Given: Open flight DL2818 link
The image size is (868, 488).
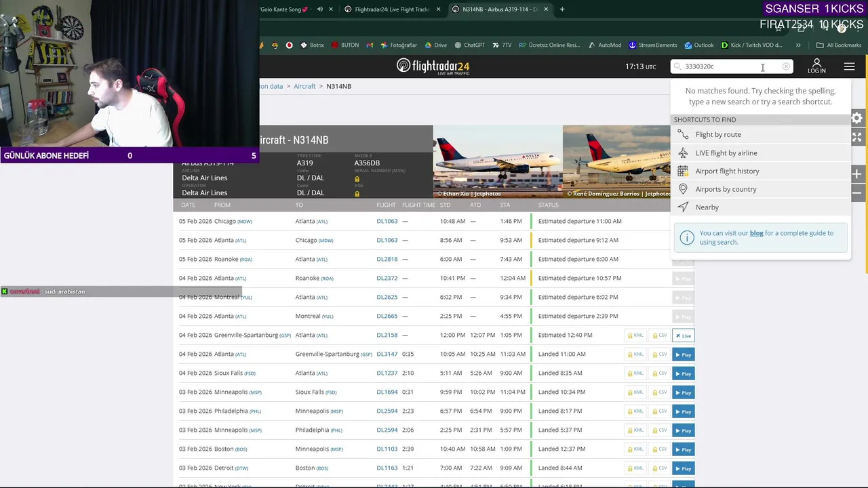Looking at the screenshot, I should 387,259.
